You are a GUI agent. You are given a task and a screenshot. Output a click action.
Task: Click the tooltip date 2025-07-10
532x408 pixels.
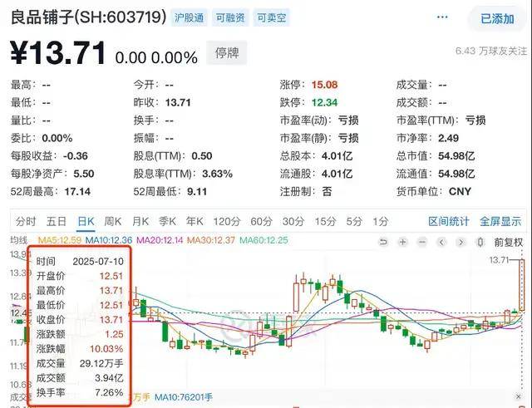pos(98,262)
